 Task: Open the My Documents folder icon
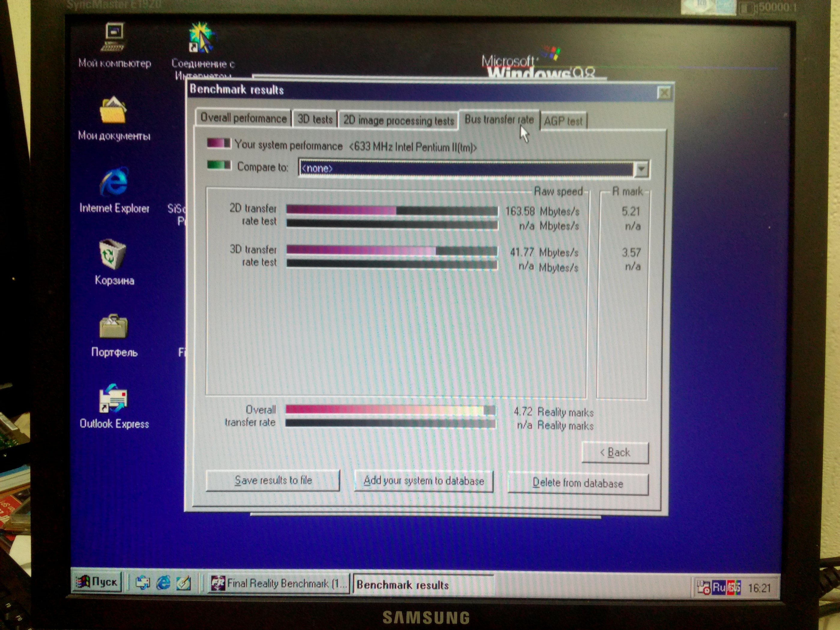point(113,111)
